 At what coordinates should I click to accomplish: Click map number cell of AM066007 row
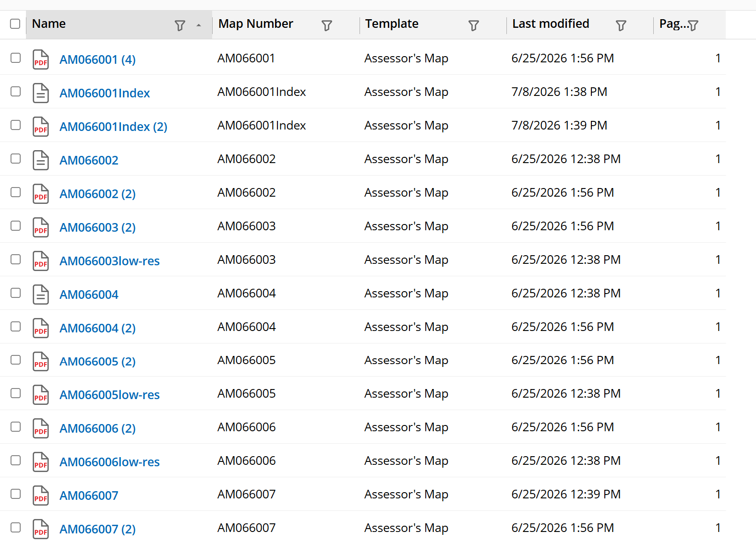click(x=246, y=494)
